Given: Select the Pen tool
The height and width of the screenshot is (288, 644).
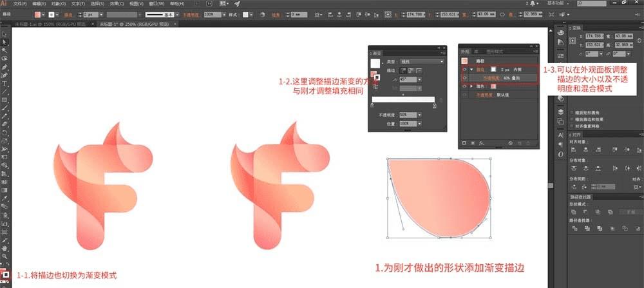Looking at the screenshot, I should (x=5, y=67).
